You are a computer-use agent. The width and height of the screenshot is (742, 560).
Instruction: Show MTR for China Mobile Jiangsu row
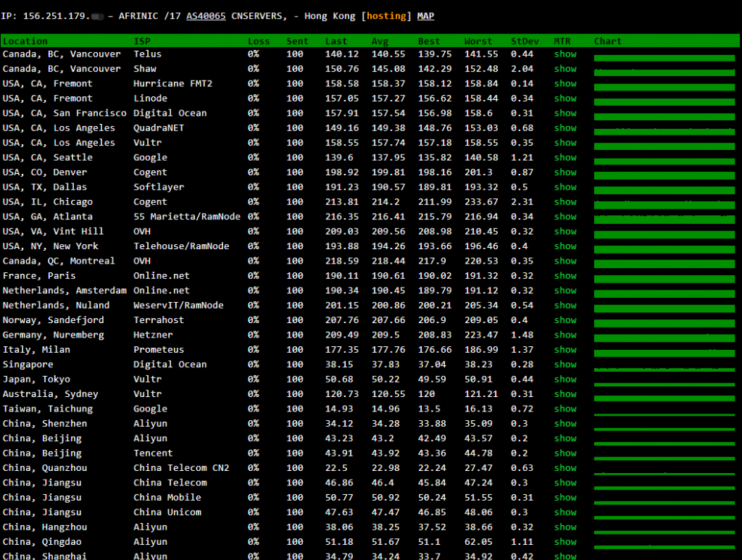click(565, 497)
